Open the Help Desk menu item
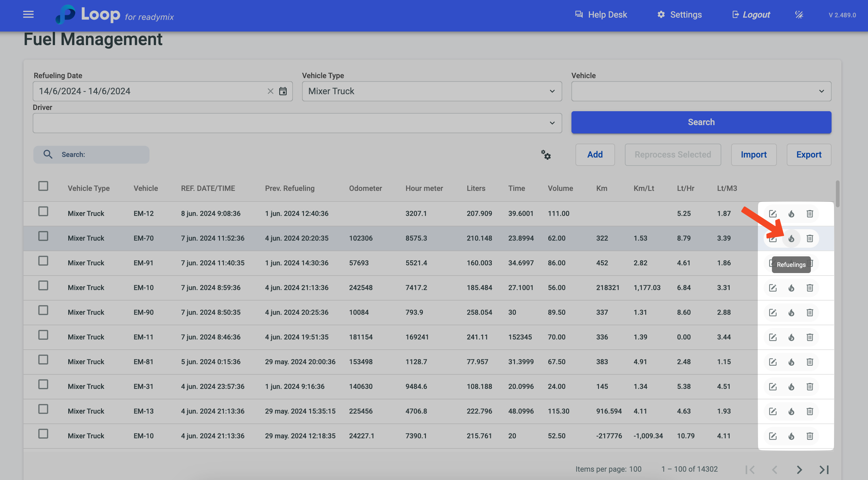868x480 pixels. tap(601, 15)
